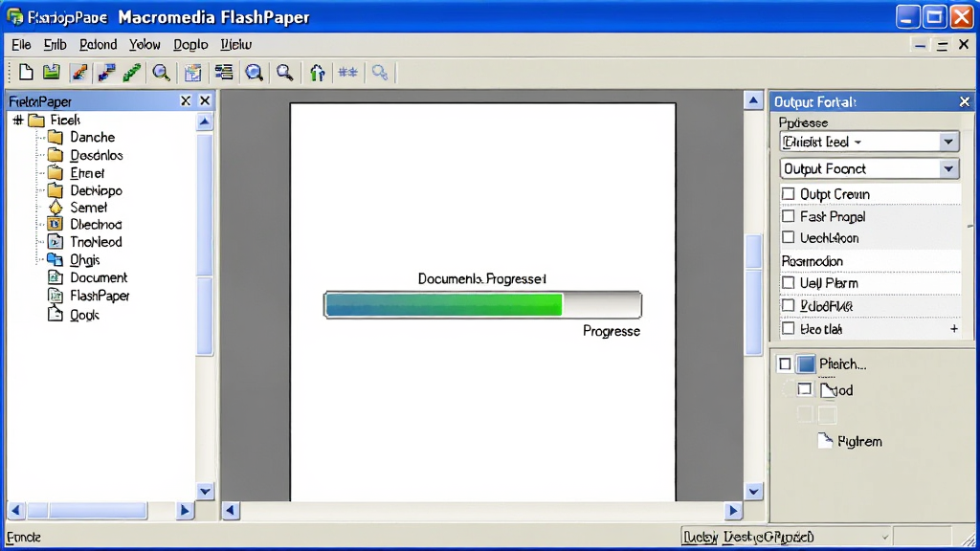Click the folder icon beside Etrnet
980x551 pixels.
[x=55, y=172]
